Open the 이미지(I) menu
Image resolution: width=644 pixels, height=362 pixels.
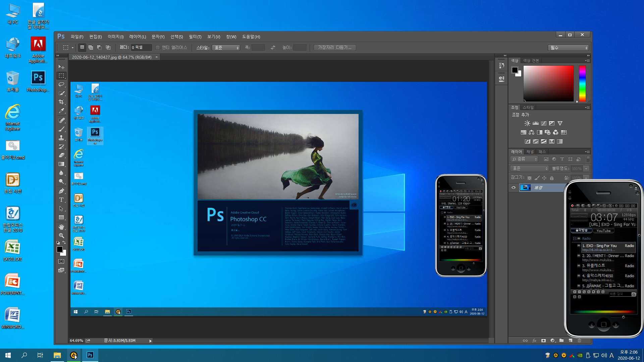[x=115, y=37]
